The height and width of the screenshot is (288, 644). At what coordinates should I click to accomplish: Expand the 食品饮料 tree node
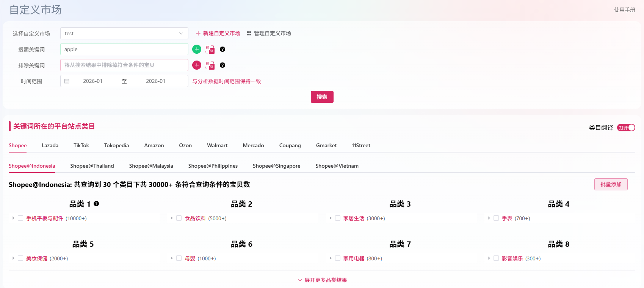click(172, 218)
